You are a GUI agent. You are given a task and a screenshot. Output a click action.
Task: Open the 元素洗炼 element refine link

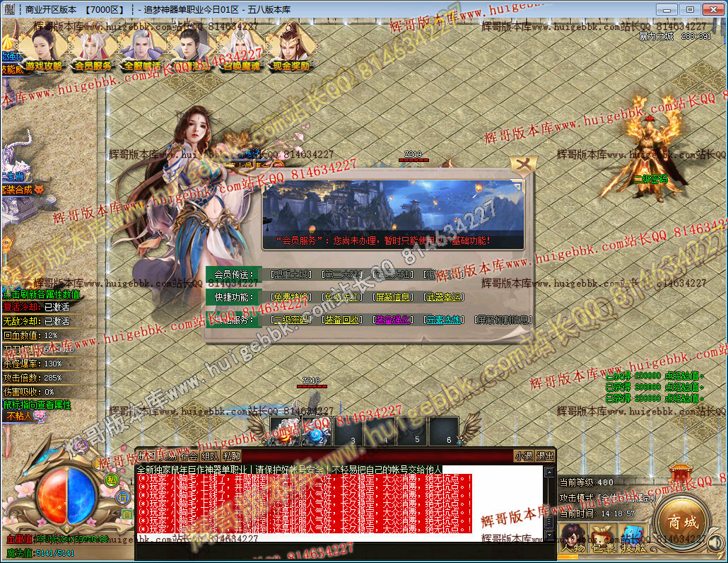[444, 320]
